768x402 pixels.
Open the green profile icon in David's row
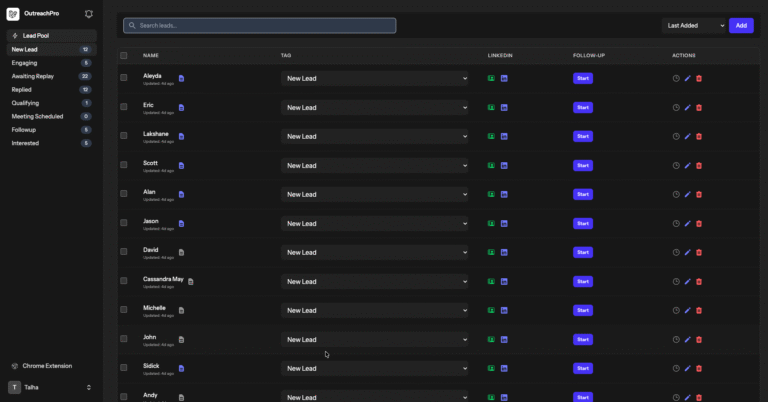[x=491, y=253]
